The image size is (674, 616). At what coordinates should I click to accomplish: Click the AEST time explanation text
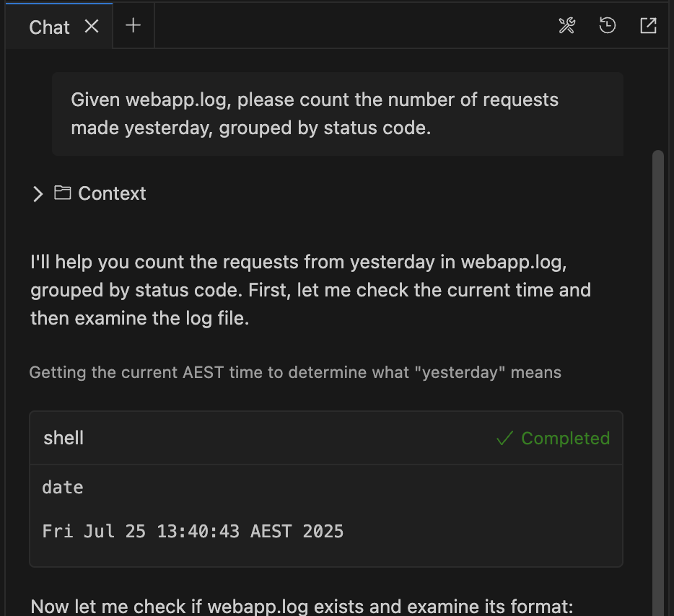click(x=295, y=372)
